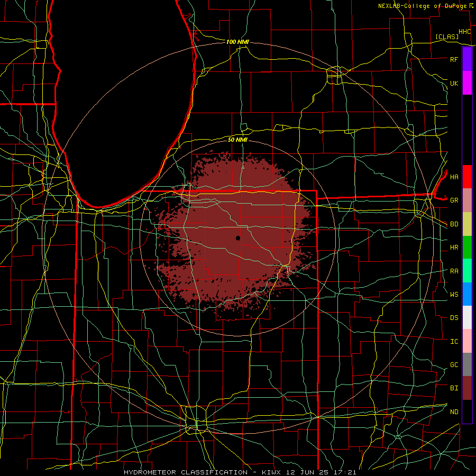This screenshot has width=476, height=476.
Task: Click the purple RF legend color block
Action: (x=467, y=59)
